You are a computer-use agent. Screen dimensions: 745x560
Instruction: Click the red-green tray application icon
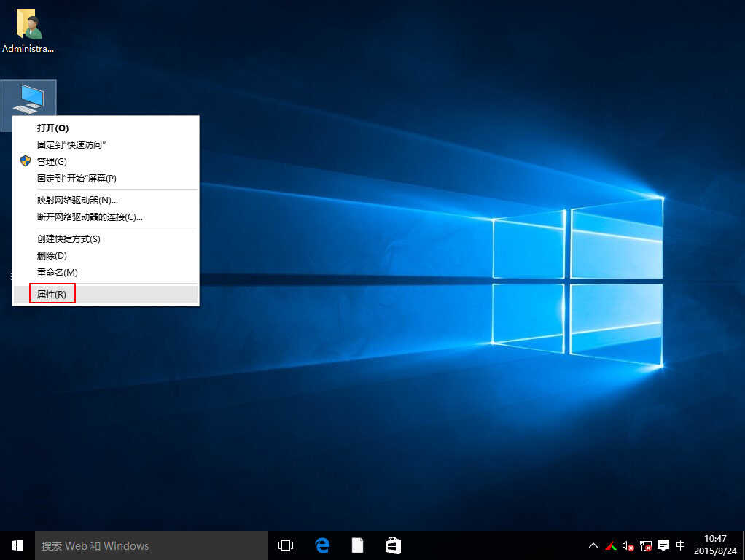coord(611,545)
